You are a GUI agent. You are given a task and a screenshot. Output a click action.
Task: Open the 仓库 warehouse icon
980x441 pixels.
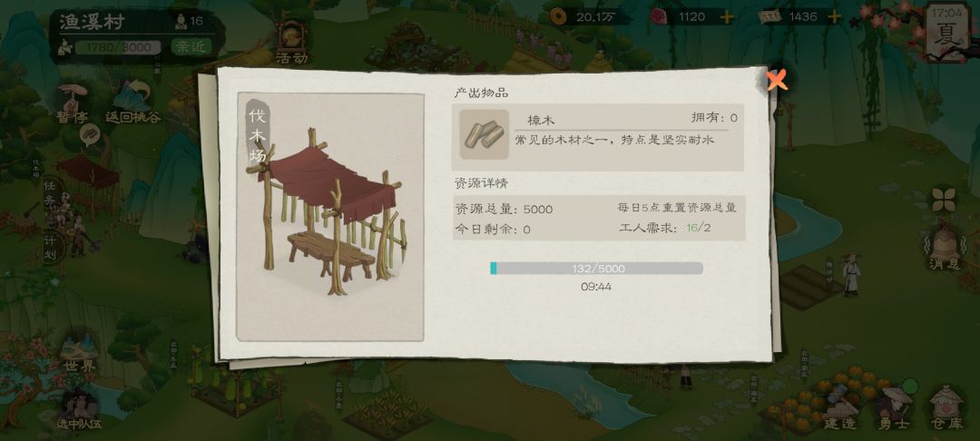point(946,409)
